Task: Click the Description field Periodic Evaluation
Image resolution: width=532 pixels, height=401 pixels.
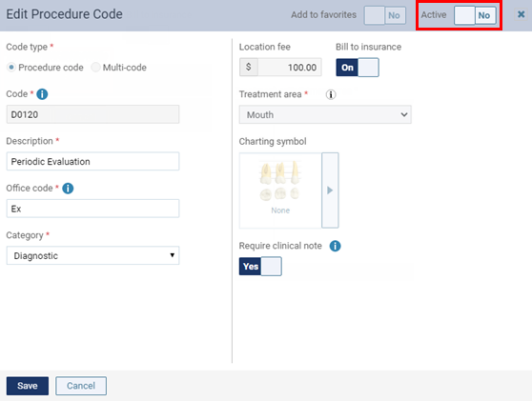Action: [x=92, y=161]
